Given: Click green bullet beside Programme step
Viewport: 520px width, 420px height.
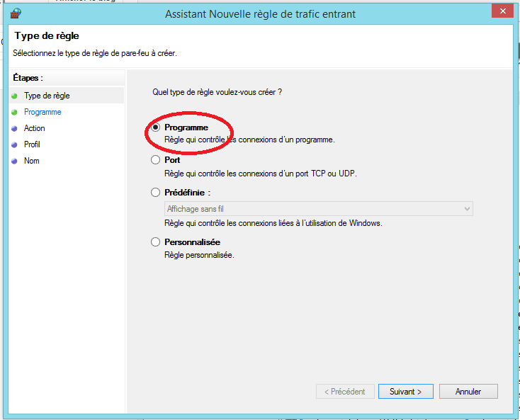Looking at the screenshot, I should pyautogui.click(x=14, y=113).
